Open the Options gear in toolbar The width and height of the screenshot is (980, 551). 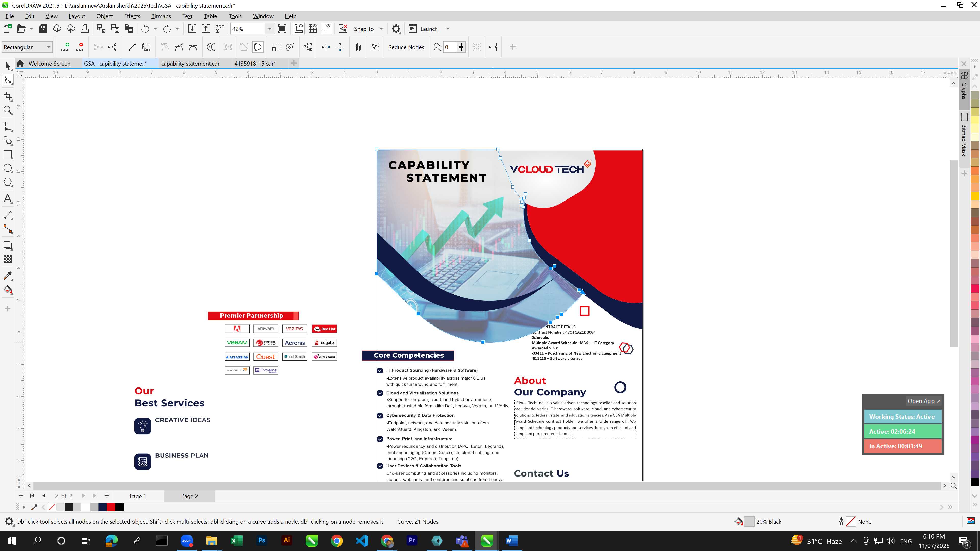396,29
